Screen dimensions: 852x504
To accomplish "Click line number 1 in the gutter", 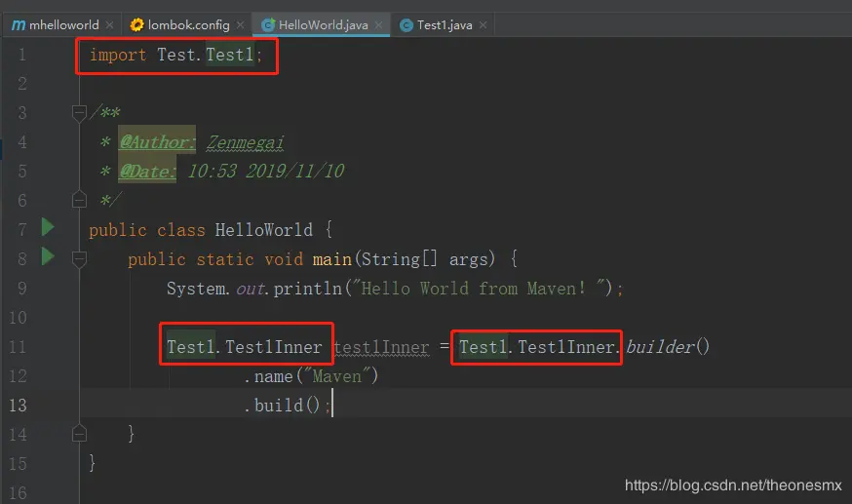I will (x=22, y=55).
